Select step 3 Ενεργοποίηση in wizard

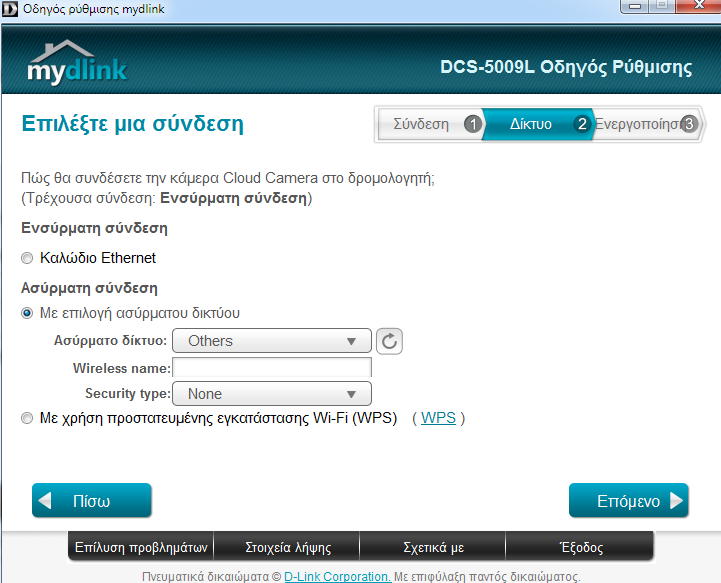pos(647,124)
